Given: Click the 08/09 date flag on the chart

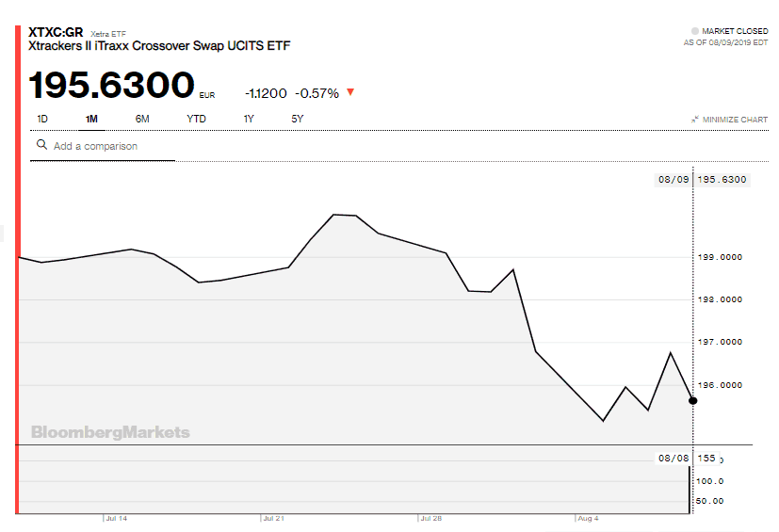Looking at the screenshot, I should [674, 179].
